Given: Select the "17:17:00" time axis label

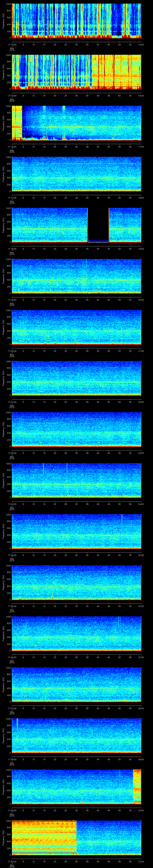Looking at the screenshot, I should tap(12, 198).
